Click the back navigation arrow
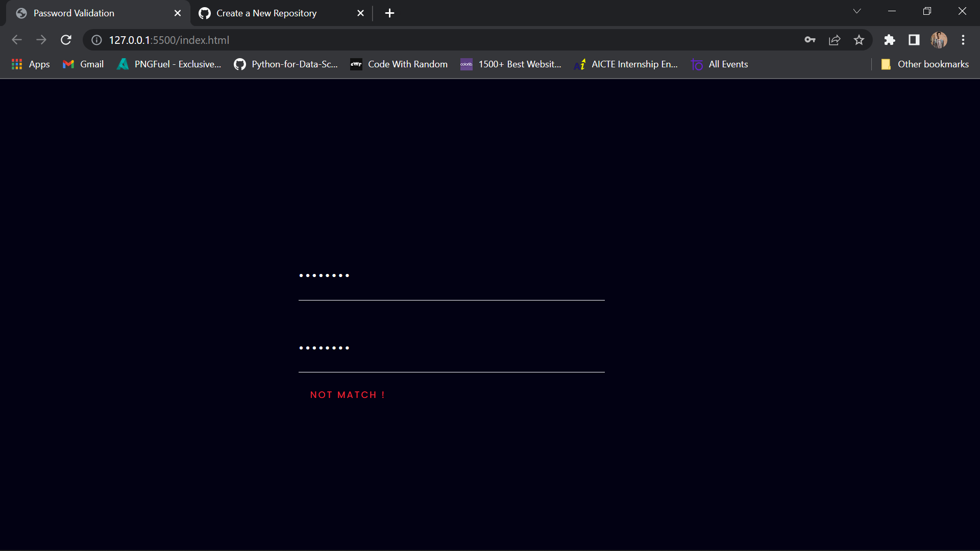The height and width of the screenshot is (551, 980). (17, 40)
